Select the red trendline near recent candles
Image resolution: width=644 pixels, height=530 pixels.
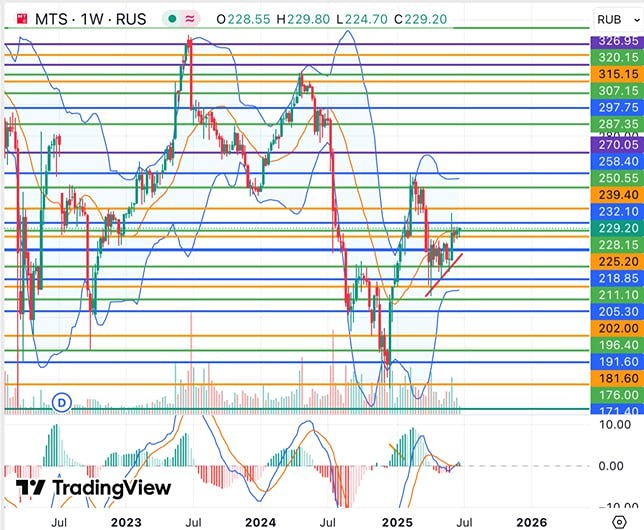tap(444, 275)
